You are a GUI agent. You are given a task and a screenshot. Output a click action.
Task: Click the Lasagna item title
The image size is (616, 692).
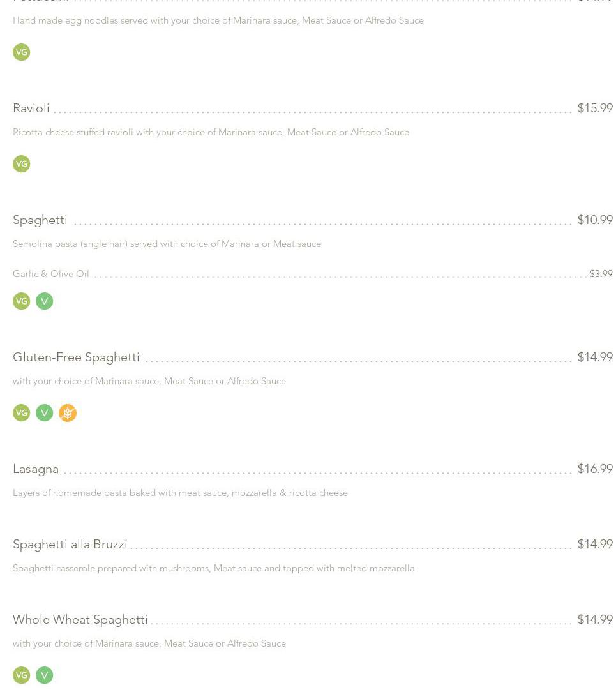click(x=36, y=469)
